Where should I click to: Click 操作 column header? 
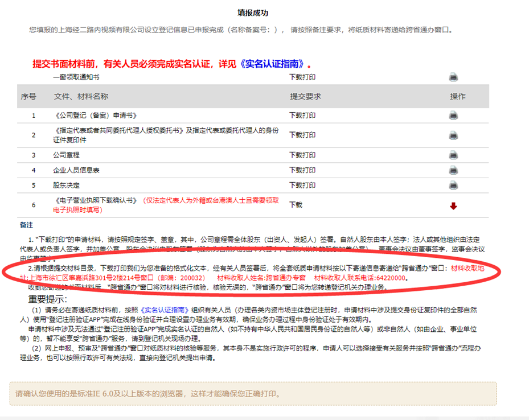(x=457, y=96)
